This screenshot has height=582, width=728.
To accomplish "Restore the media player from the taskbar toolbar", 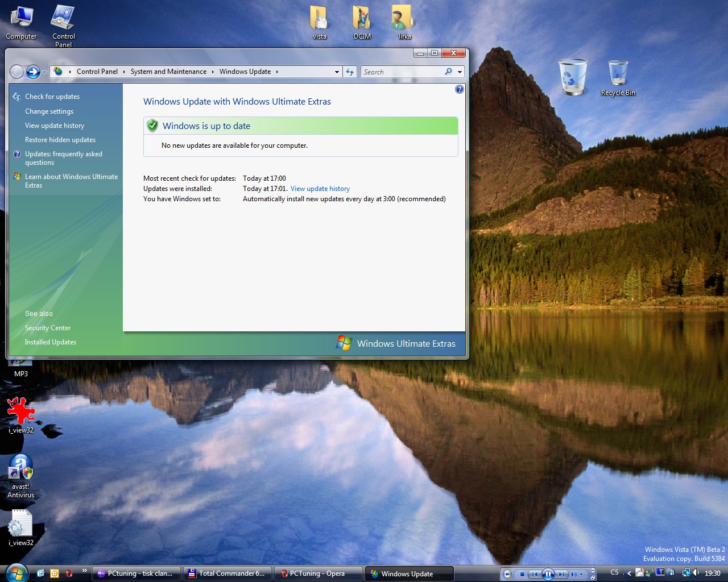I will click(593, 577).
